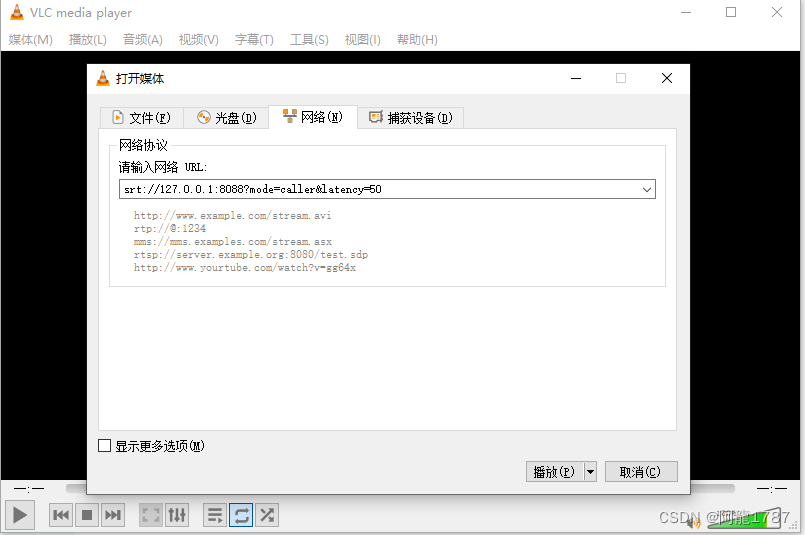Toggle loop repeat mode
The width and height of the screenshot is (805, 535).
pos(241,515)
